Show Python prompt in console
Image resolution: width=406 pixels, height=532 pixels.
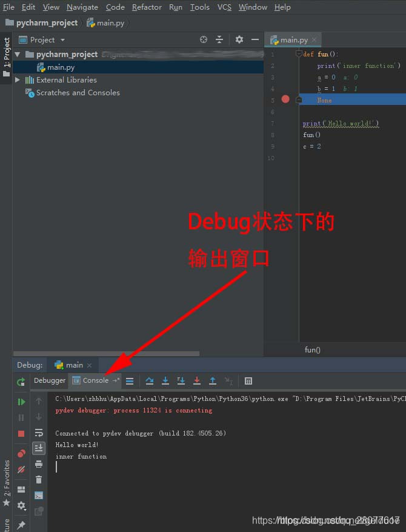coord(39,496)
